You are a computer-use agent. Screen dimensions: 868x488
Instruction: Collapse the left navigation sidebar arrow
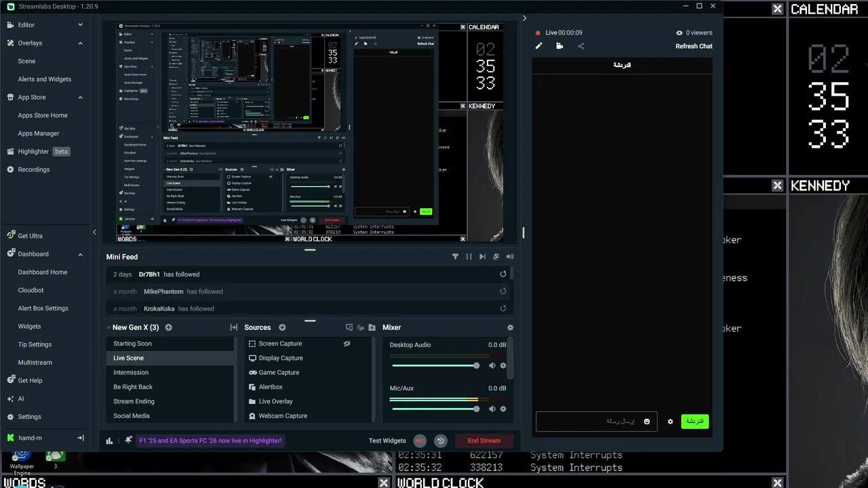[94, 232]
